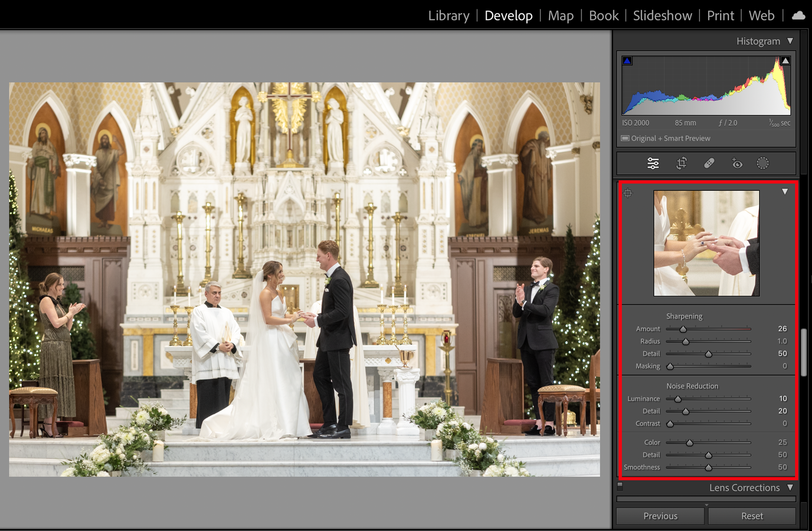Click the Creative Cloud sync icon
The width and height of the screenshot is (812, 531).
[798, 15]
